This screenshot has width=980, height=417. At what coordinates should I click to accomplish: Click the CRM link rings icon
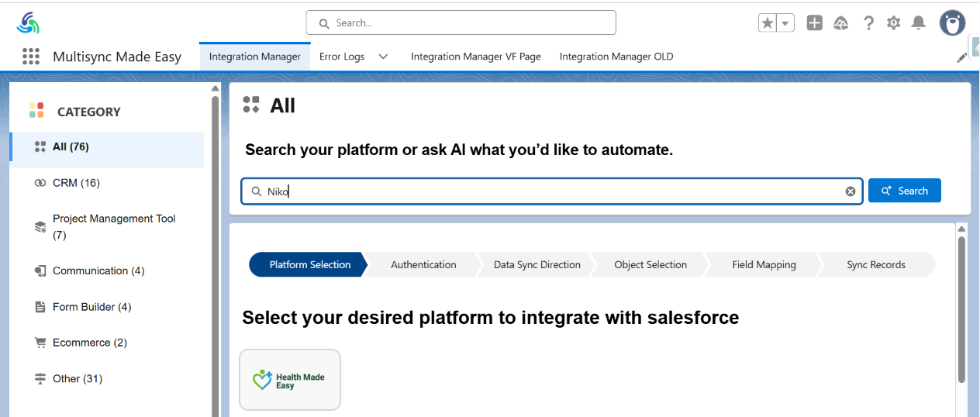tap(40, 183)
